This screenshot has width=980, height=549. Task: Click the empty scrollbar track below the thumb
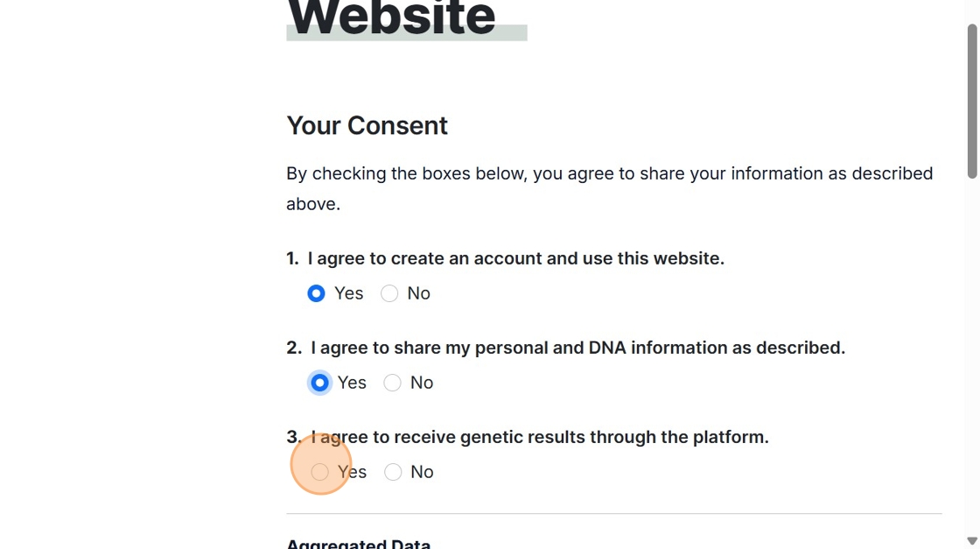971,350
